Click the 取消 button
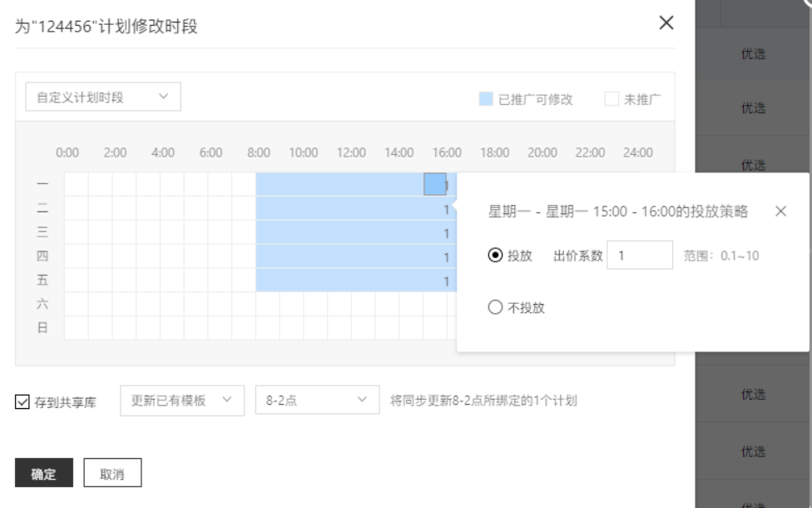 point(112,473)
